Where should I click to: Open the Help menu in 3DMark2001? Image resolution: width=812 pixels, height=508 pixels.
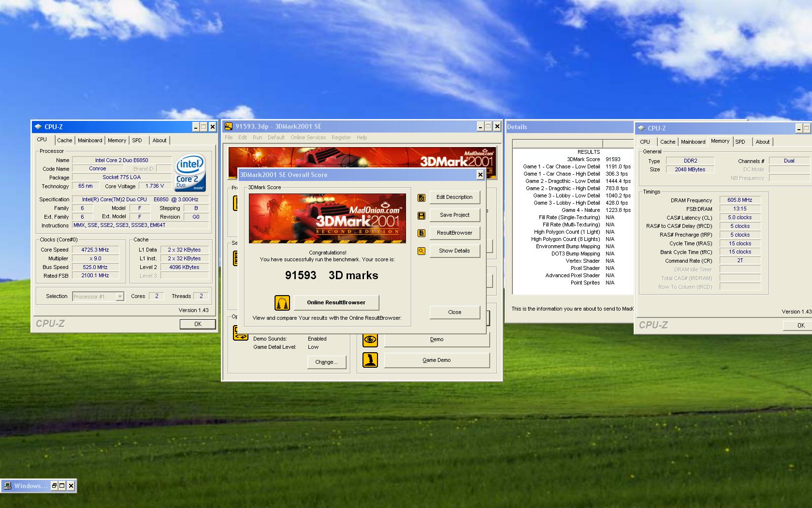362,137
